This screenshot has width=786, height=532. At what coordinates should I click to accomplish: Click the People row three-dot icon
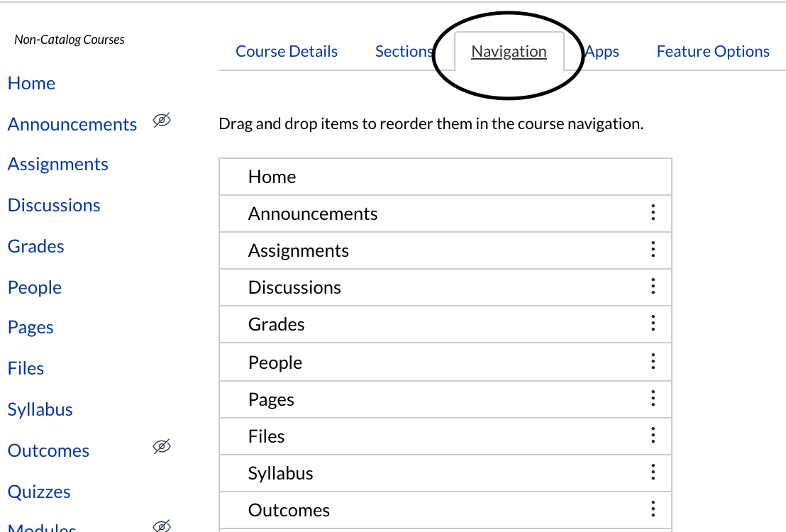[653, 362]
